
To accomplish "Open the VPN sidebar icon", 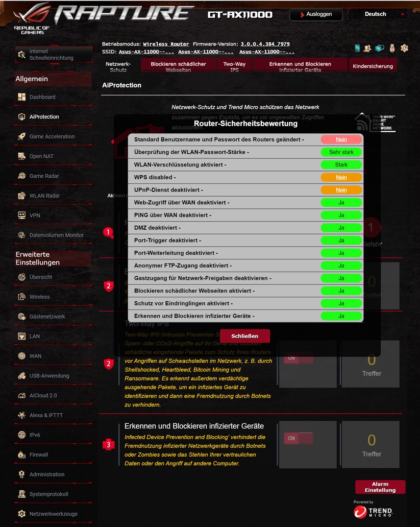I will coord(21,215).
